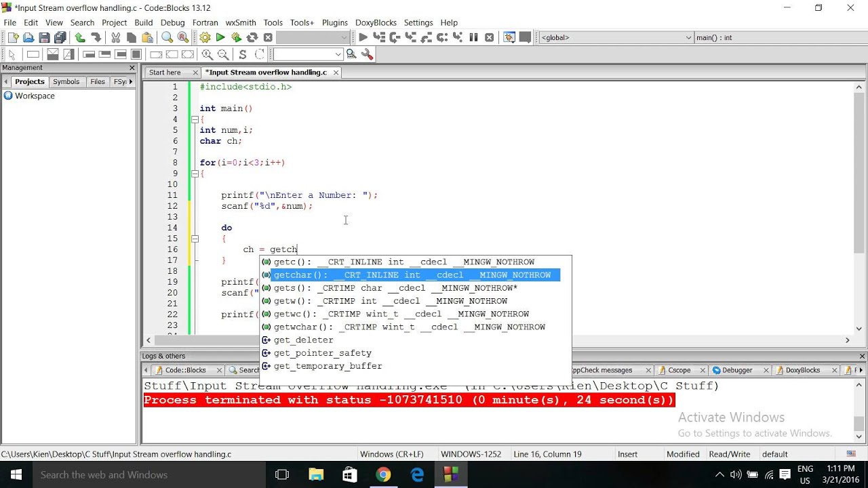Switch to the Files management tab
868x488 pixels.
click(98, 81)
